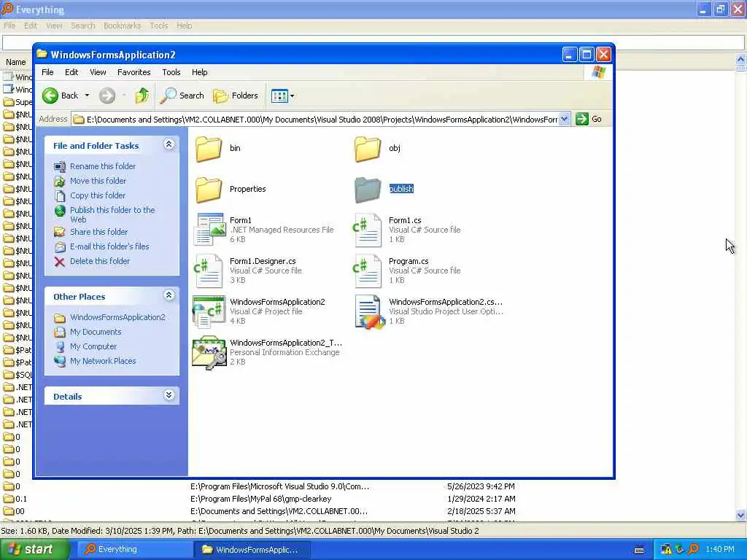Select the obj folder icon
Image resolution: width=747 pixels, height=560 pixels.
(368, 149)
